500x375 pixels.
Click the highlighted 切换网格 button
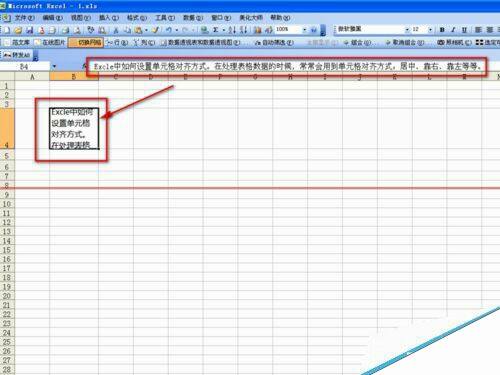point(86,42)
